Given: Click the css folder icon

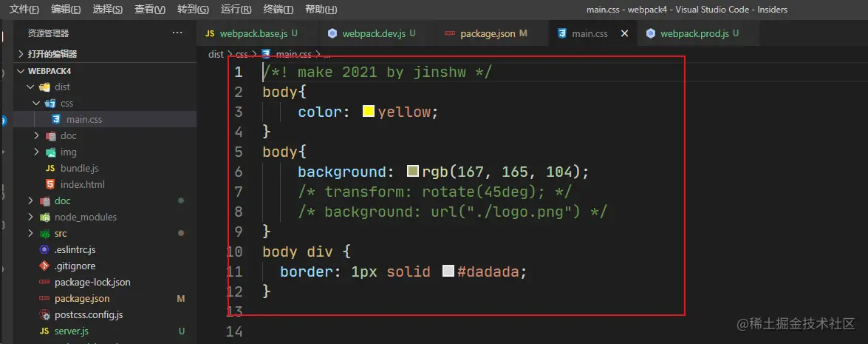Looking at the screenshot, I should [x=50, y=103].
